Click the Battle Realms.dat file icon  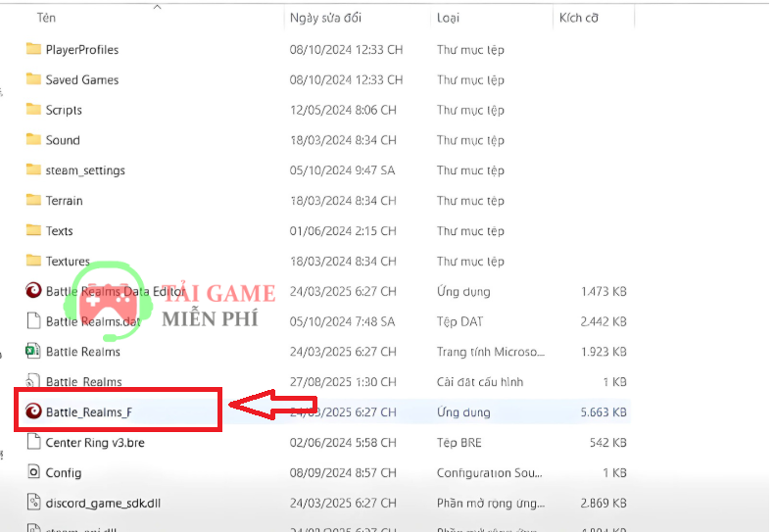click(33, 321)
